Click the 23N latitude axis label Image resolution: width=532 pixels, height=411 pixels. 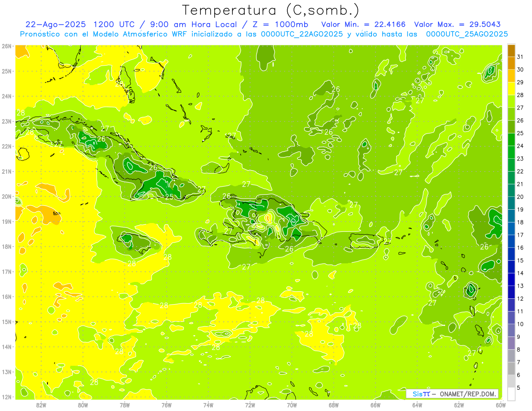click(x=6, y=121)
